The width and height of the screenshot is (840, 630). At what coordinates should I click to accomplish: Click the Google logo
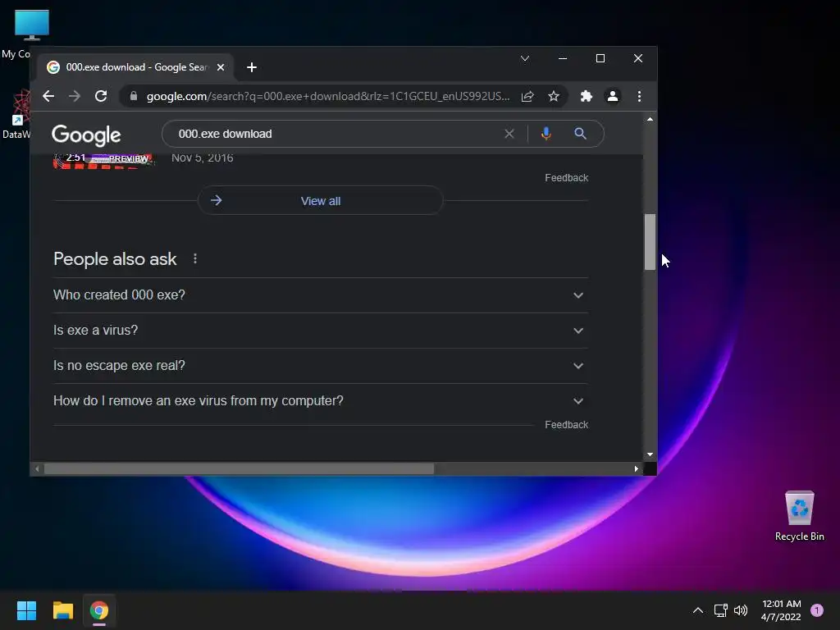86,135
